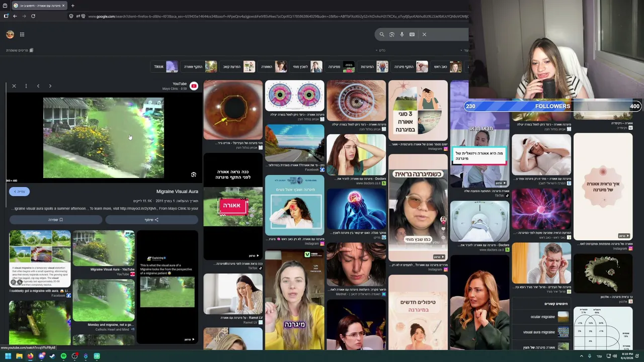The height and width of the screenshot is (362, 644).
Task: Search inside the image with Lens icon
Action: pyautogui.click(x=193, y=174)
